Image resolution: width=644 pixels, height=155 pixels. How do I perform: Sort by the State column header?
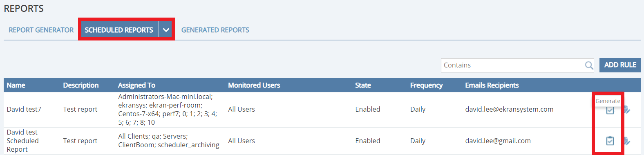[363, 85]
